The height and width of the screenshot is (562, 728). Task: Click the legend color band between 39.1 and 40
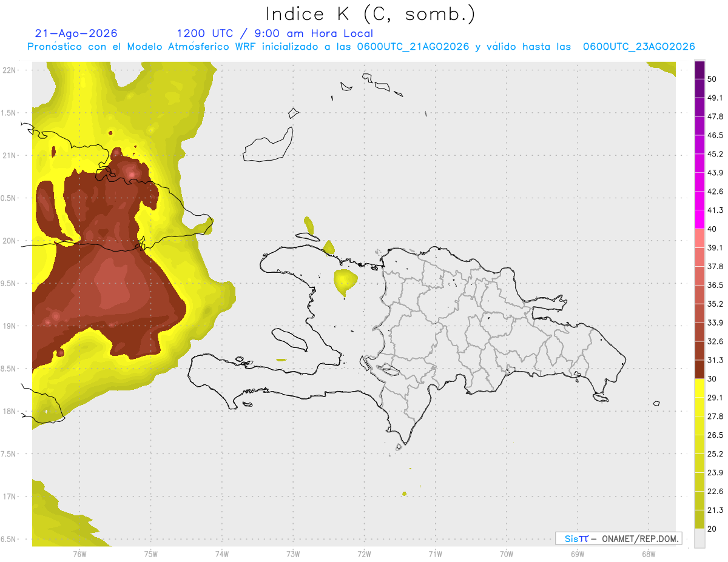coord(700,238)
